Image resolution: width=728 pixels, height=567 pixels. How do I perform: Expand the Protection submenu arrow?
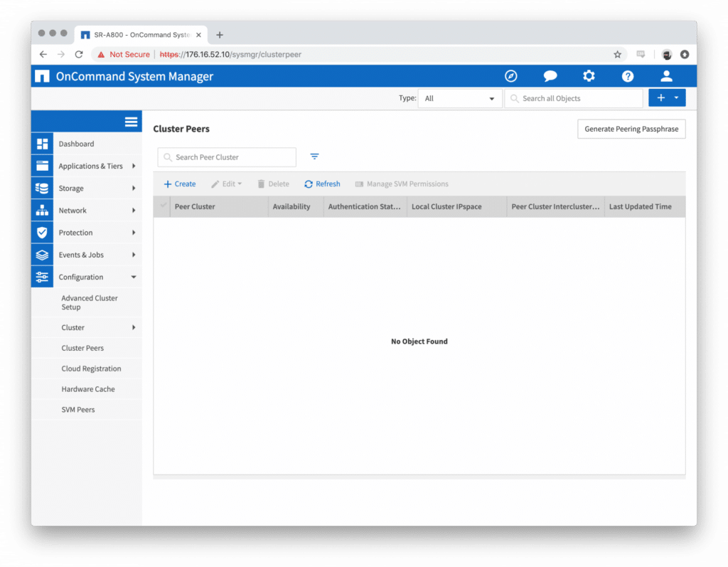pos(134,233)
